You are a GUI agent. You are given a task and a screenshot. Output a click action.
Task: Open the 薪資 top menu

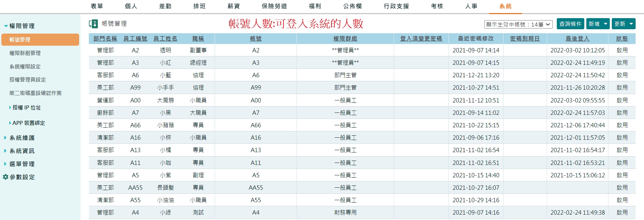234,6
